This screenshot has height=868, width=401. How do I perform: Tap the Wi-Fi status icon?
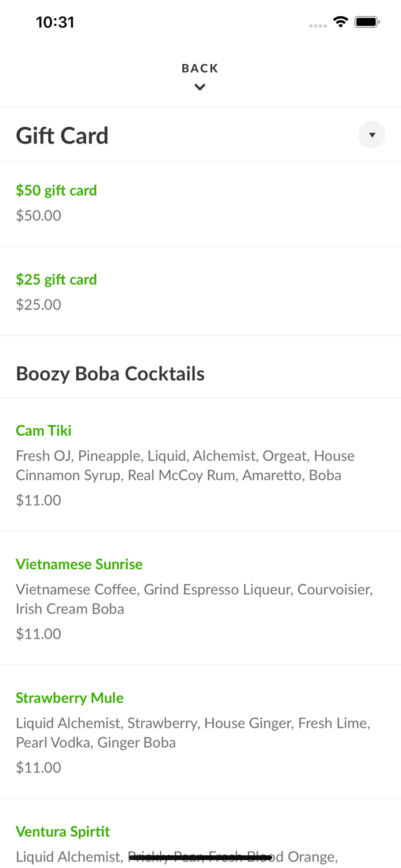tap(340, 22)
